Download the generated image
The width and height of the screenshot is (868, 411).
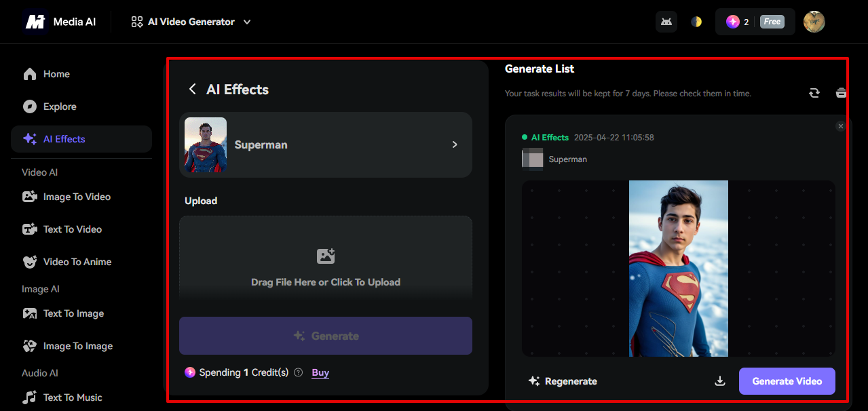[x=720, y=381]
